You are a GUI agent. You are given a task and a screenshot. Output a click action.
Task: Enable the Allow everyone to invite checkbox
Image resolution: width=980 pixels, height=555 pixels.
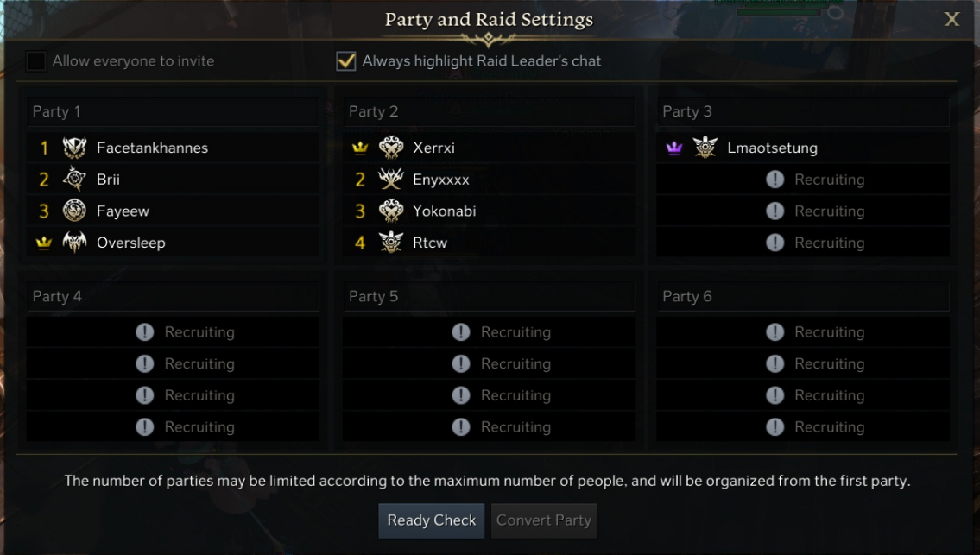(36, 61)
